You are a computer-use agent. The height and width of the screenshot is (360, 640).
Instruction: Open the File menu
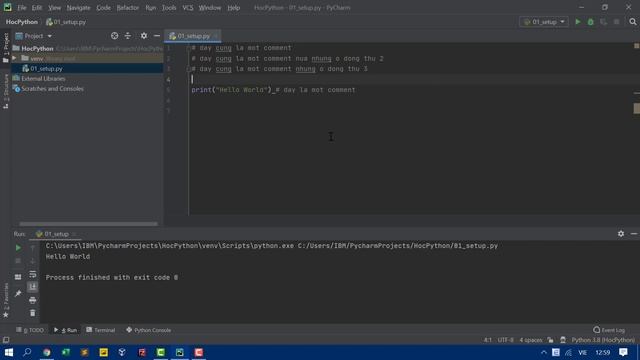(22, 8)
